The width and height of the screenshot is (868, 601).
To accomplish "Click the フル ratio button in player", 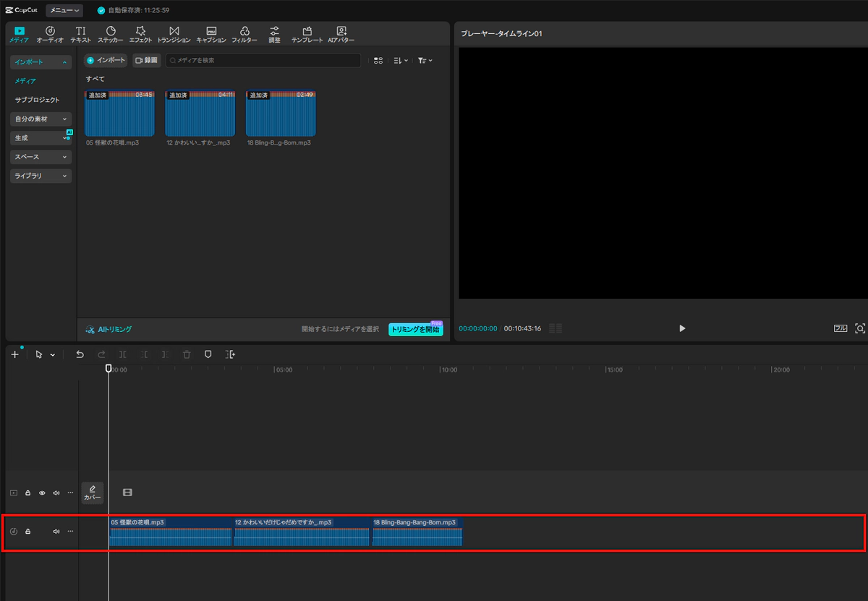I will (841, 328).
